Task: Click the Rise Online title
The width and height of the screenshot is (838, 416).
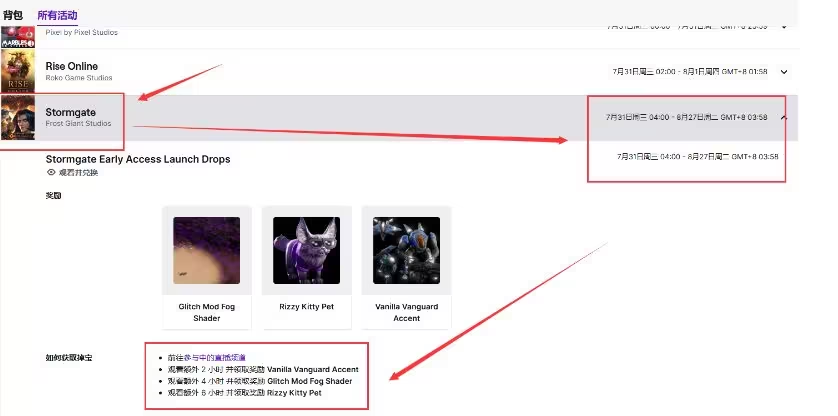Action: tap(72, 66)
